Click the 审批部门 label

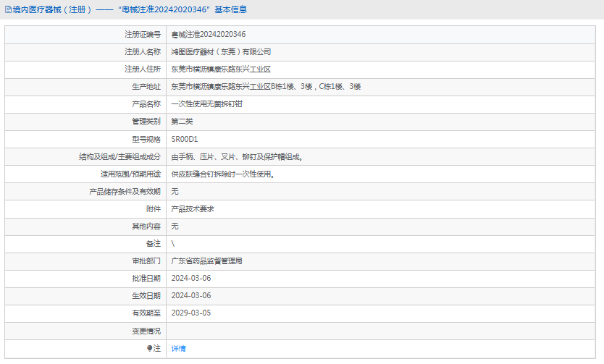click(146, 261)
